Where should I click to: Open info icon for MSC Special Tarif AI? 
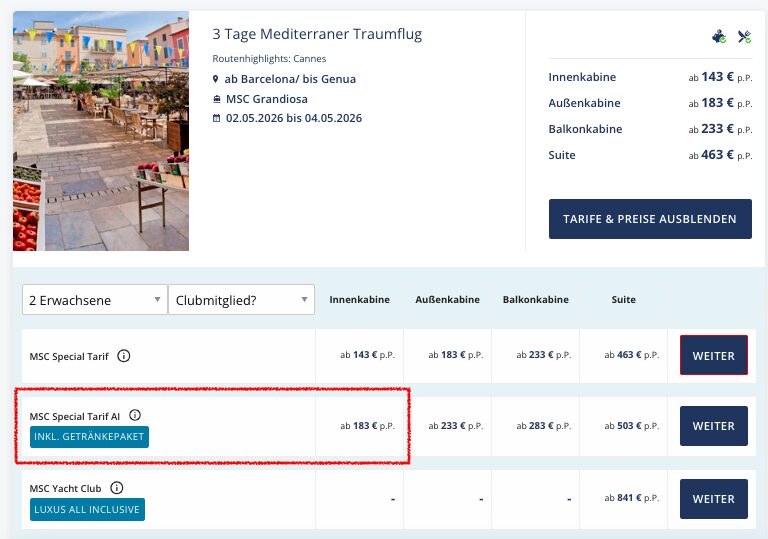pyautogui.click(x=135, y=416)
